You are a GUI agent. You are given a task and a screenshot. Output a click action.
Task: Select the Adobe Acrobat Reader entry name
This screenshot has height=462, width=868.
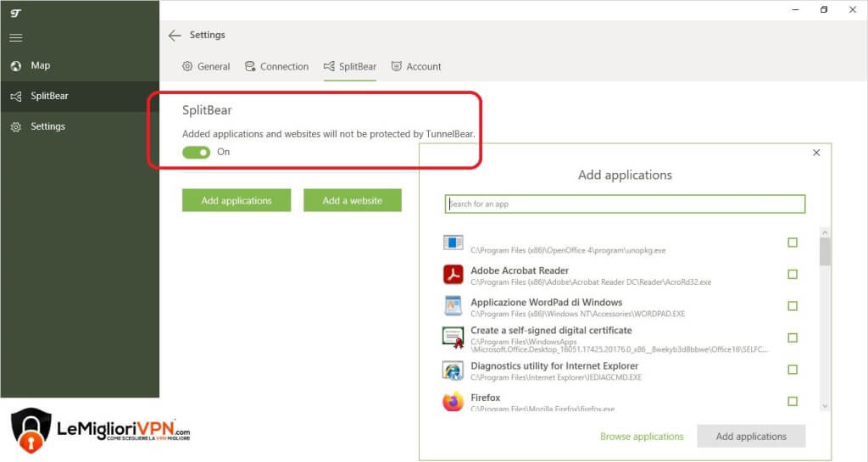coord(520,270)
